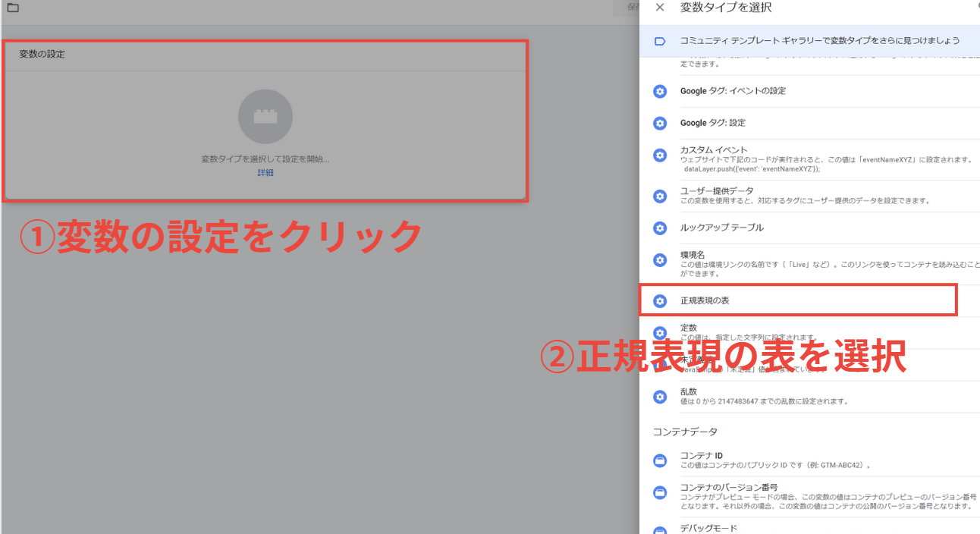Click gear icon beside ユーザー提供データ
The width and height of the screenshot is (980, 534).
pos(660,196)
